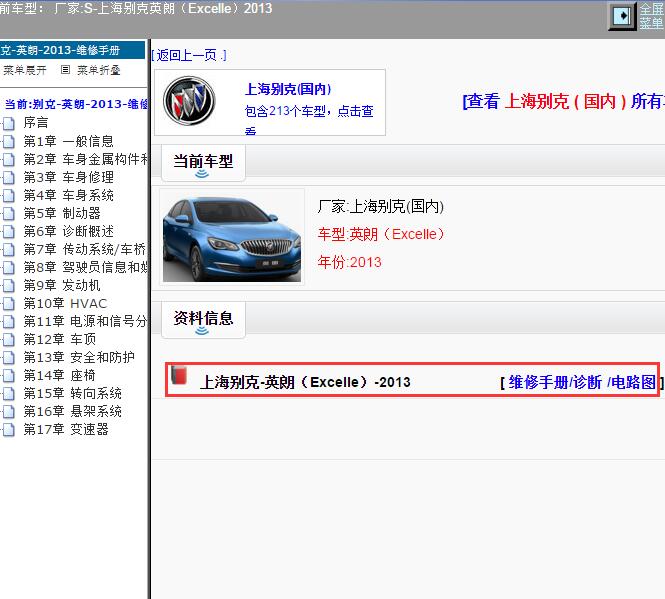
Task: Click the page icon beside 第6章 诊断概述
Action: pos(9,232)
